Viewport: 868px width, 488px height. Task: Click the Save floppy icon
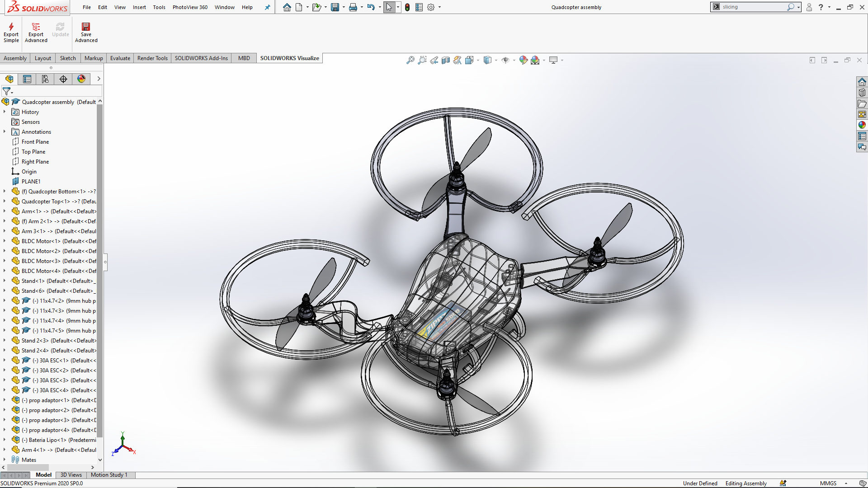(335, 7)
